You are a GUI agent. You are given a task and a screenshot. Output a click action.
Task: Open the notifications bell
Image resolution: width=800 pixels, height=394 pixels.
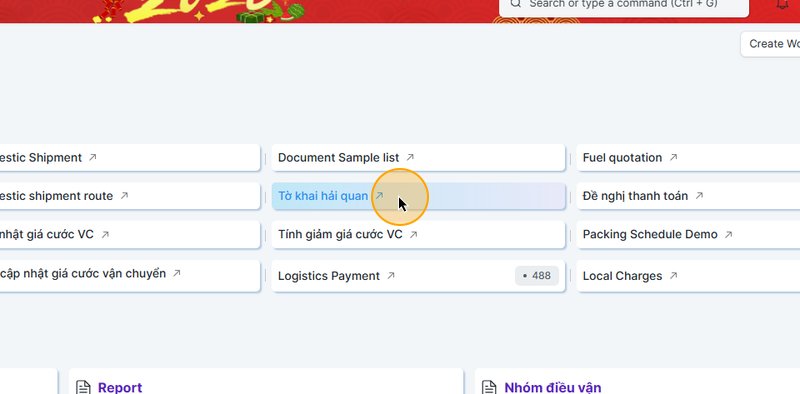[782, 4]
